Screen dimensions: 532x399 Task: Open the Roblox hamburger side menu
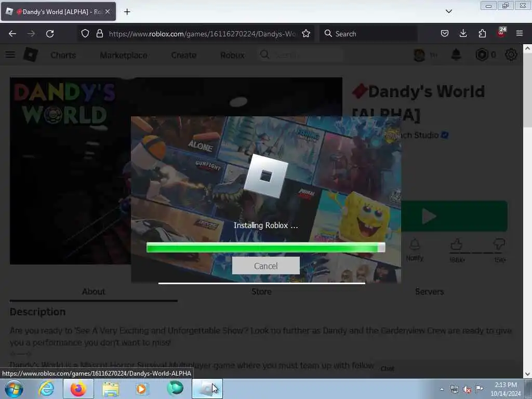pos(10,55)
